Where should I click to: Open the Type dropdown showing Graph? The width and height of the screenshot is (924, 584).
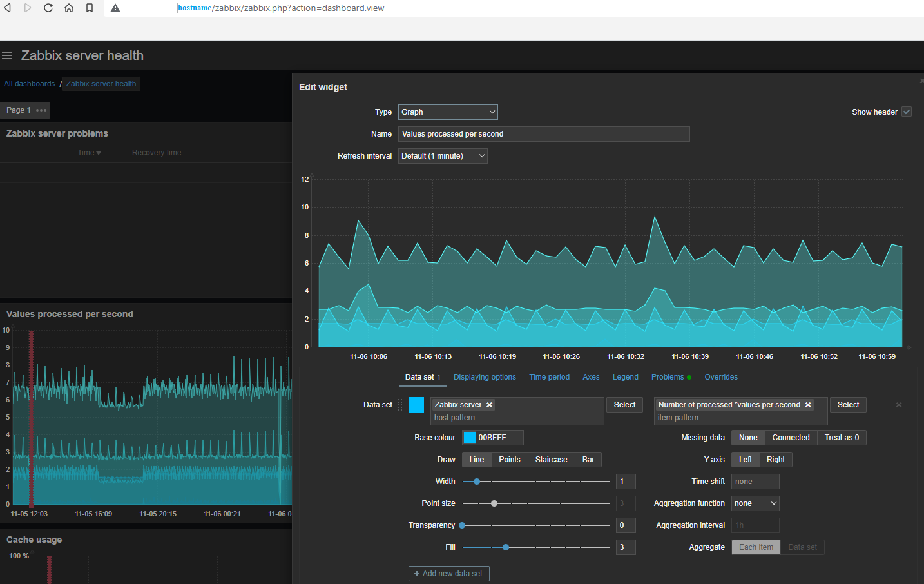448,112
